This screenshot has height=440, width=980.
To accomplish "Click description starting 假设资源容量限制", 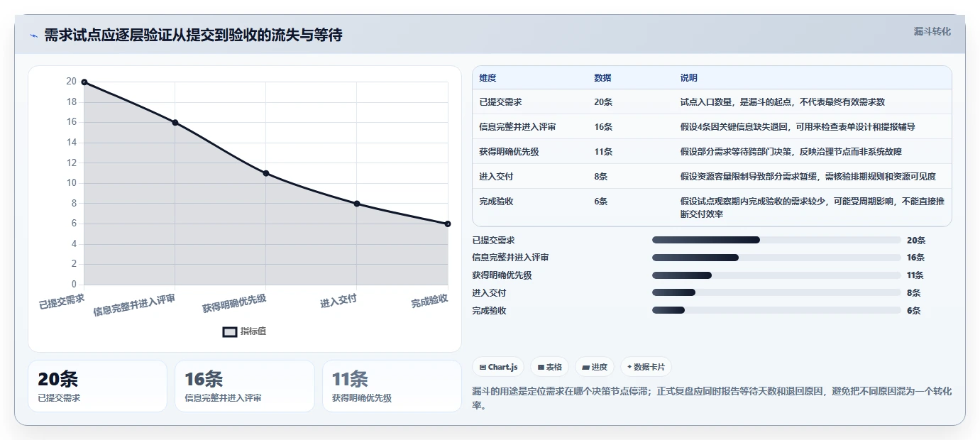I will (808, 176).
